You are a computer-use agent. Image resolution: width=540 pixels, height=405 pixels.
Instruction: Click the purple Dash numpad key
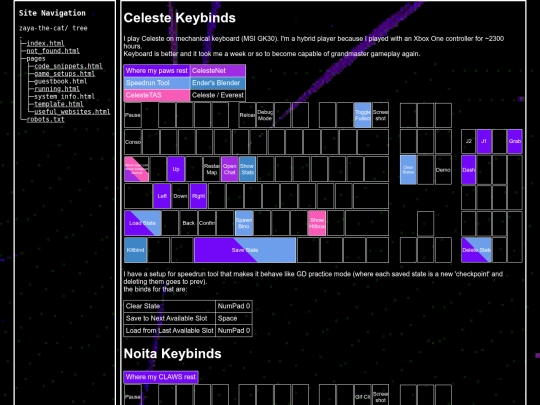(468, 170)
